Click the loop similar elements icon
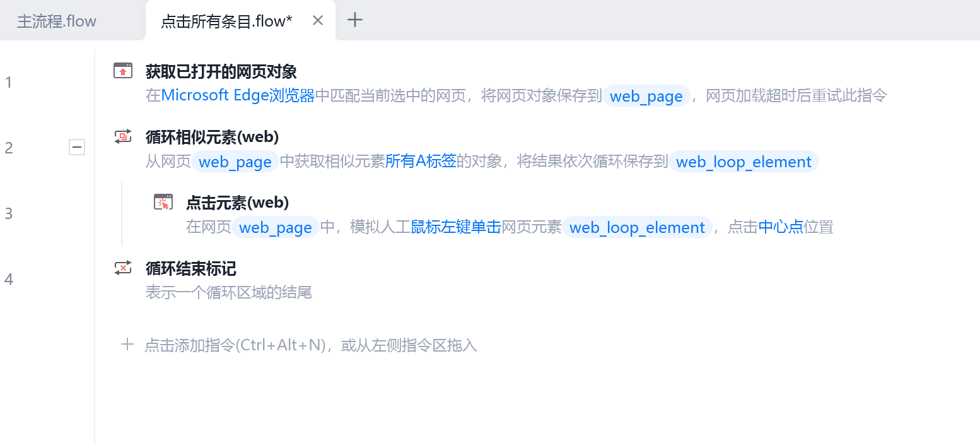The image size is (980, 445). click(123, 136)
